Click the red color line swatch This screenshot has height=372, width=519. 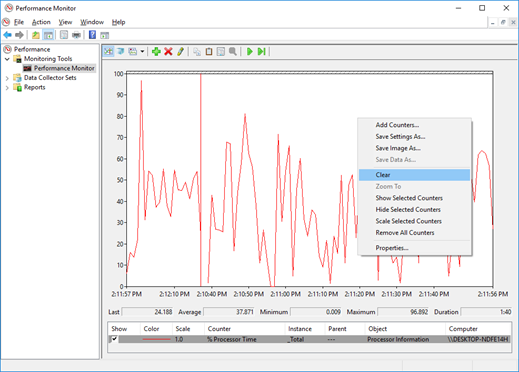(156, 339)
